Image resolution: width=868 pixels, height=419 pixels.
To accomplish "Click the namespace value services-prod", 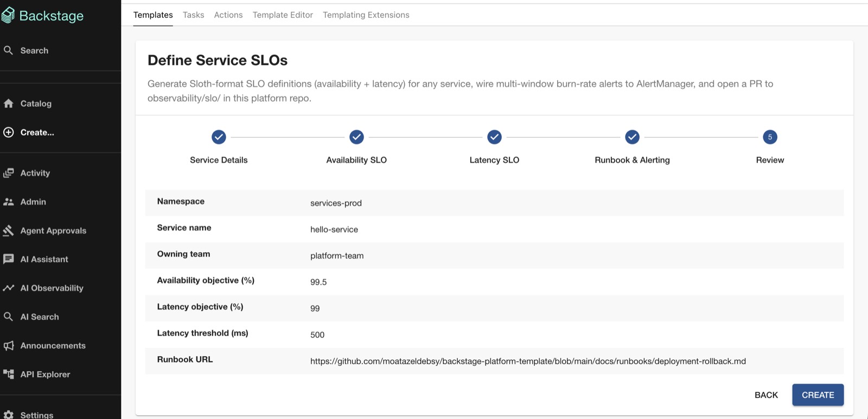I will [x=336, y=203].
